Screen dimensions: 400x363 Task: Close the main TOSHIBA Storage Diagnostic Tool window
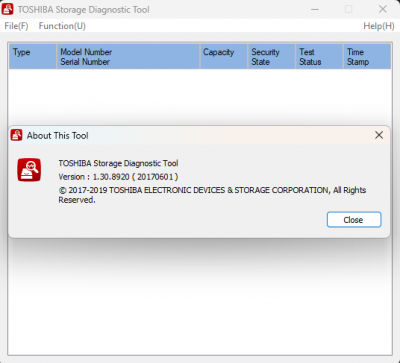pyautogui.click(x=383, y=9)
